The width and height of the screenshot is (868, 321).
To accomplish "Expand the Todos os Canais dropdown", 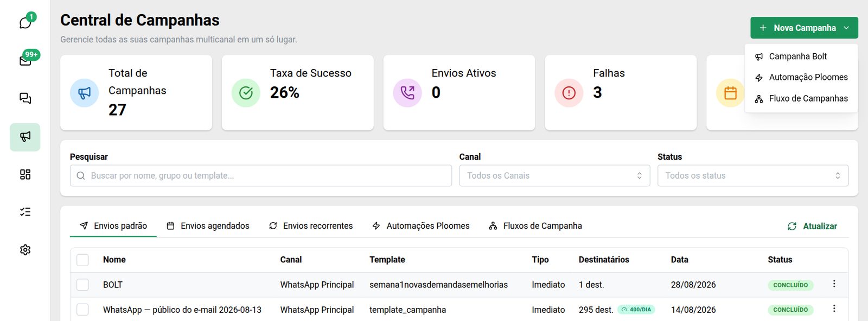I will click(x=554, y=176).
